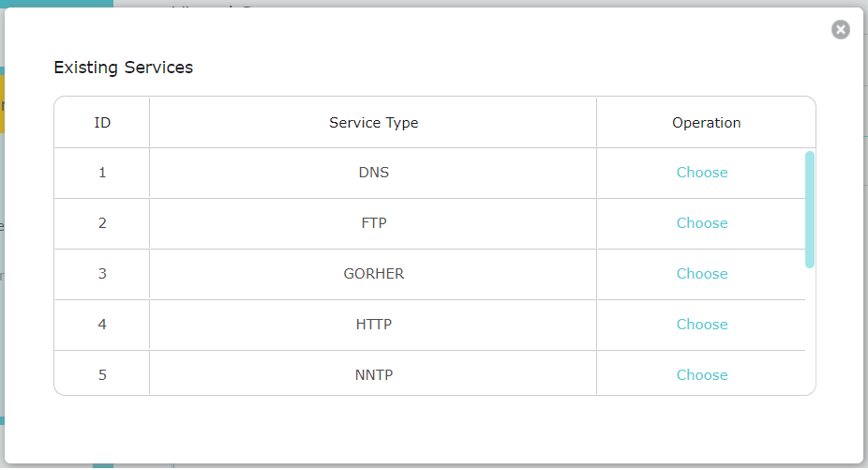Click the services list scrollbar thumb
This screenshot has width=868, height=470.
click(x=809, y=209)
